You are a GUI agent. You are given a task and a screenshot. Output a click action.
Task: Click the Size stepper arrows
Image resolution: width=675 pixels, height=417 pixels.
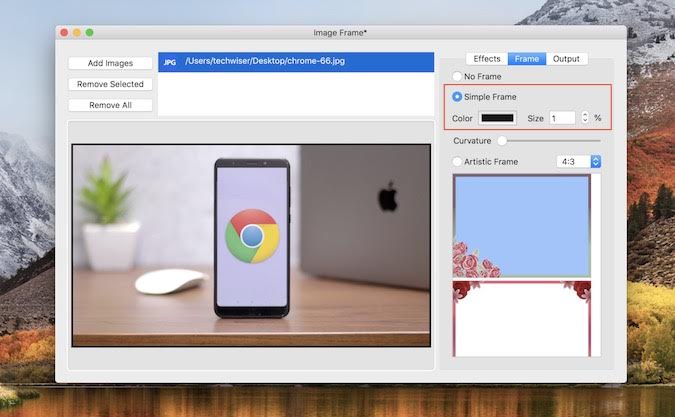click(x=585, y=117)
